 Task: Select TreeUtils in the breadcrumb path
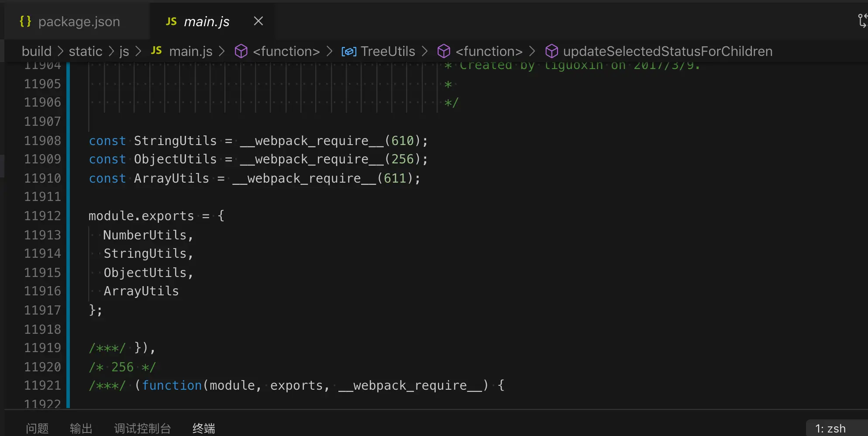(x=388, y=52)
